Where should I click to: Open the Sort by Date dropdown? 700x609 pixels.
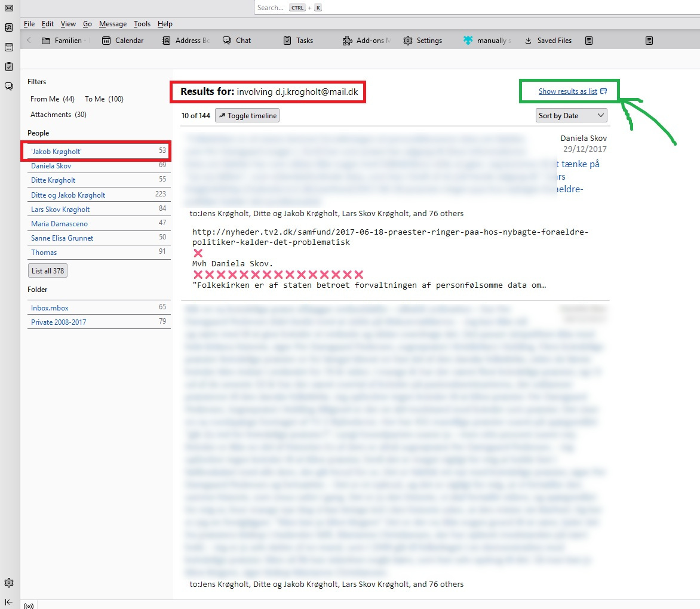tap(572, 116)
